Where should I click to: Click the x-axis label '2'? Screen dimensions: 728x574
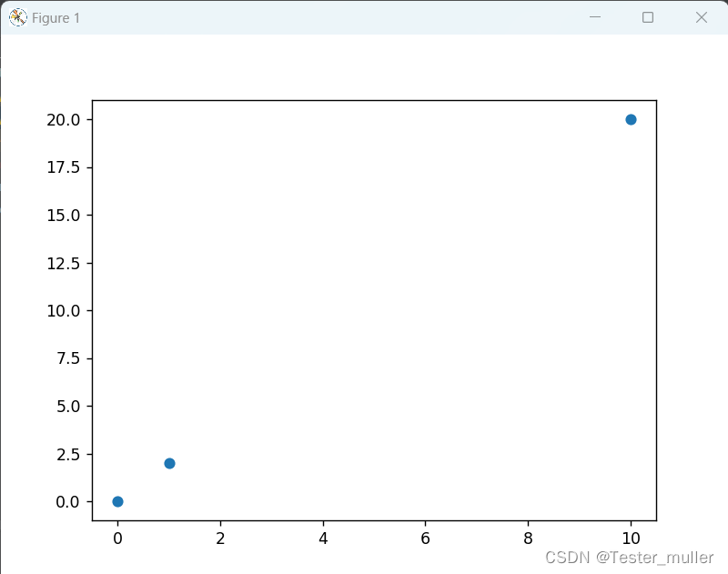point(220,539)
